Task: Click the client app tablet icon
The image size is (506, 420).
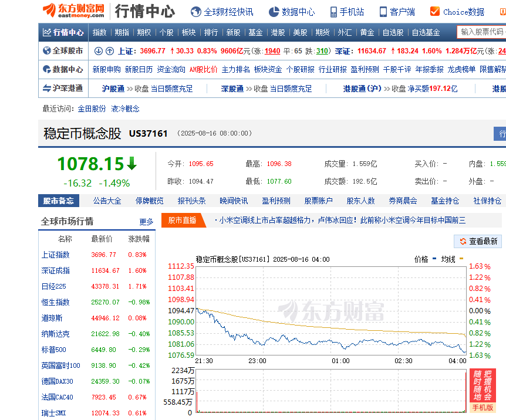Action: pos(383,12)
